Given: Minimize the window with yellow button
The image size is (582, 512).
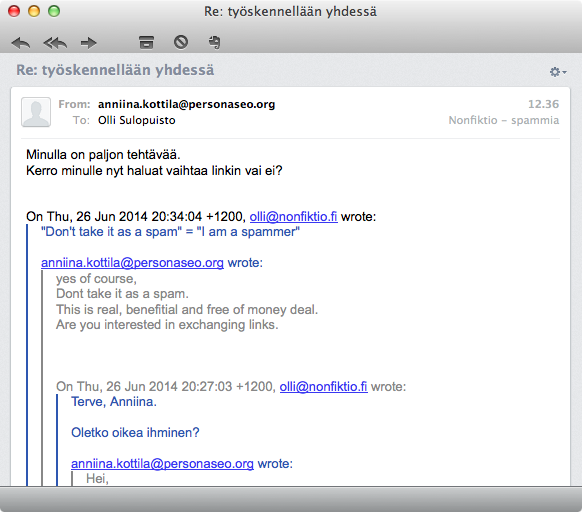Looking at the screenshot, I should coord(34,11).
